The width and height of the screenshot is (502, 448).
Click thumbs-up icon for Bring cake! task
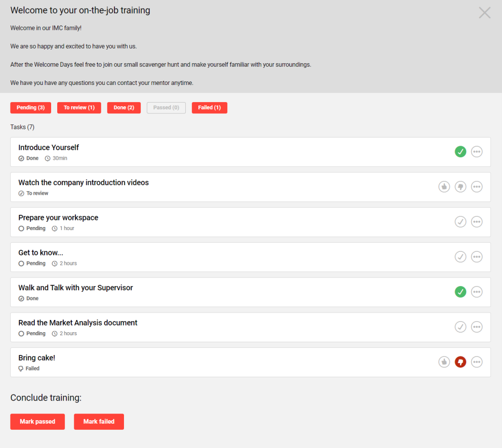[x=444, y=362]
